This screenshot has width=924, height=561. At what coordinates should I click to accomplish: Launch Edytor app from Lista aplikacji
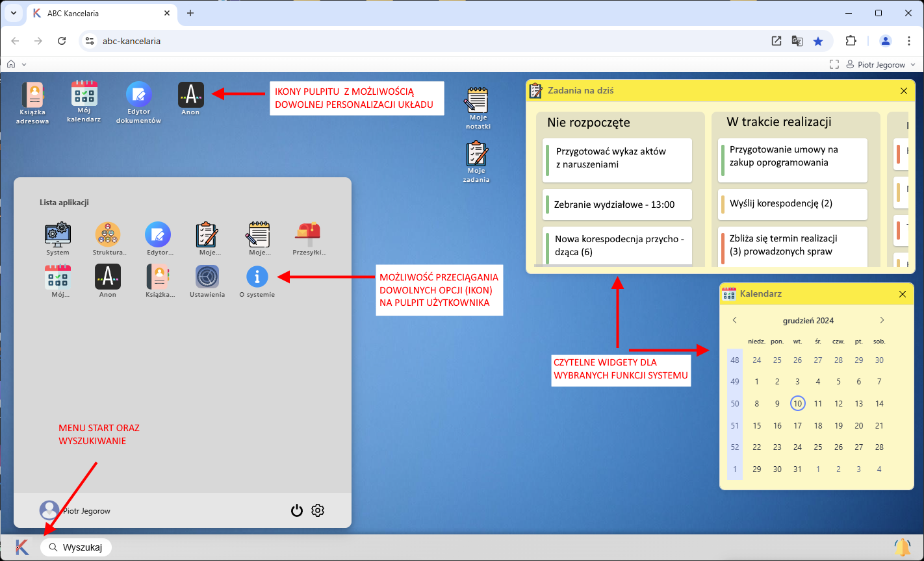158,239
